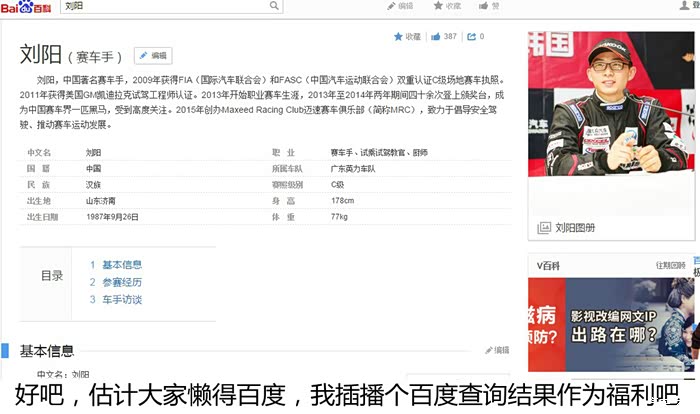
Task: Click the 体重 value 77kg
Action: coord(339,217)
